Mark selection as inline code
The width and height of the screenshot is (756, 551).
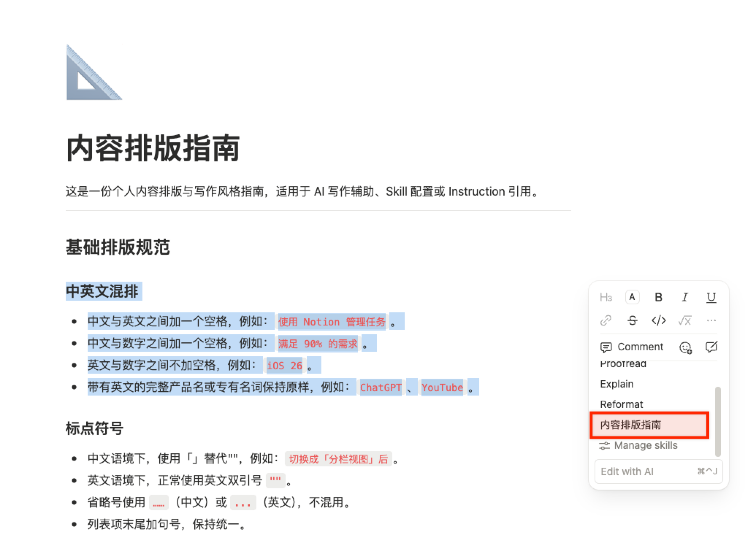coord(658,321)
